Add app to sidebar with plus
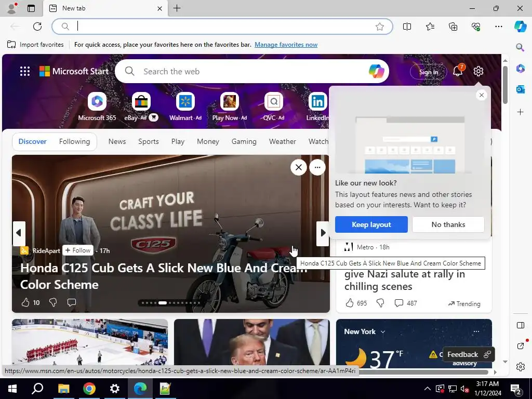532x399 pixels. (520, 112)
